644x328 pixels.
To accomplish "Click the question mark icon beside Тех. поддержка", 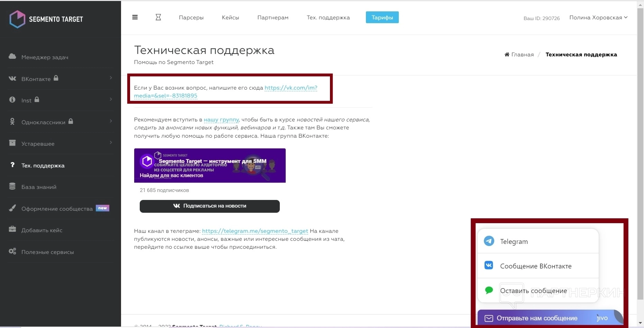I will click(x=12, y=165).
